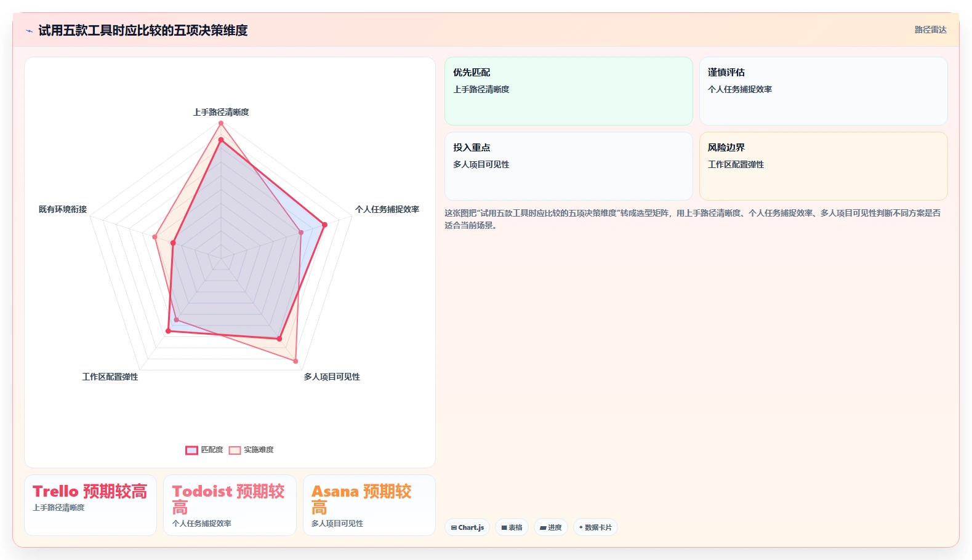Select the Asana 预期较高 stat card
The image size is (972, 560).
coord(369,505)
